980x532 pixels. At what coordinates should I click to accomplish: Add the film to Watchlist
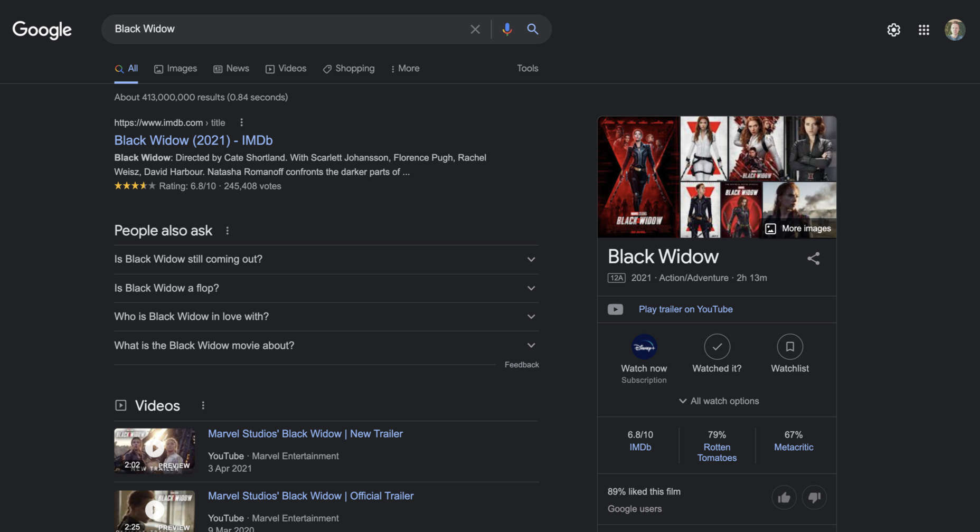[790, 347]
